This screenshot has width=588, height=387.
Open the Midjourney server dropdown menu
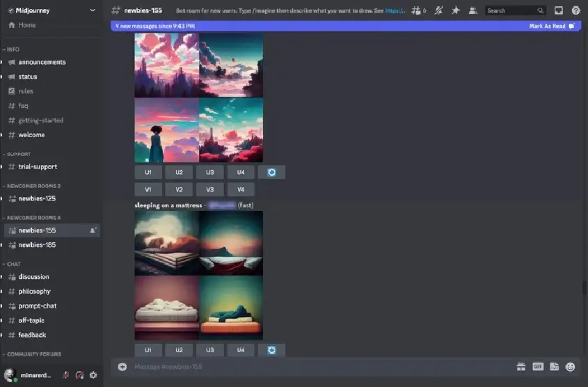coord(93,10)
